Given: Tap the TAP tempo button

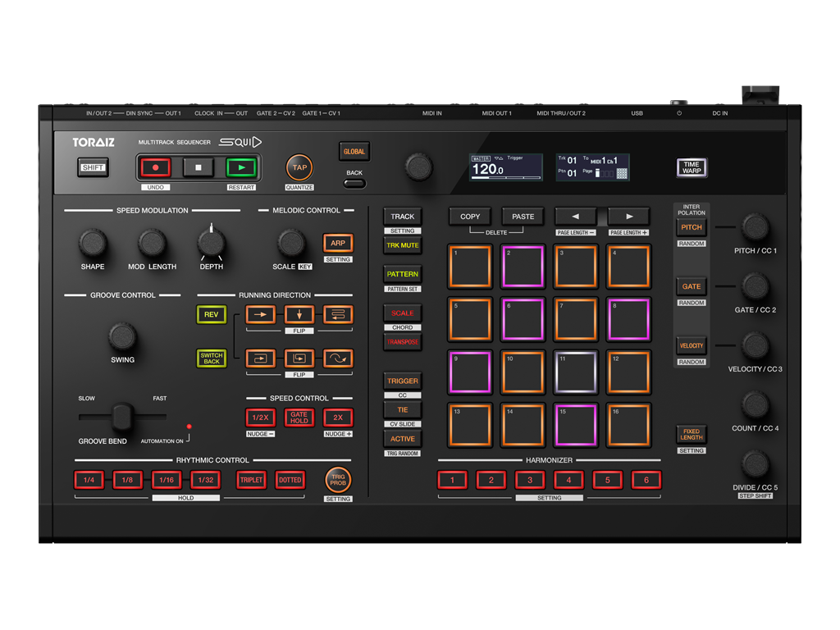Looking at the screenshot, I should click(x=299, y=168).
